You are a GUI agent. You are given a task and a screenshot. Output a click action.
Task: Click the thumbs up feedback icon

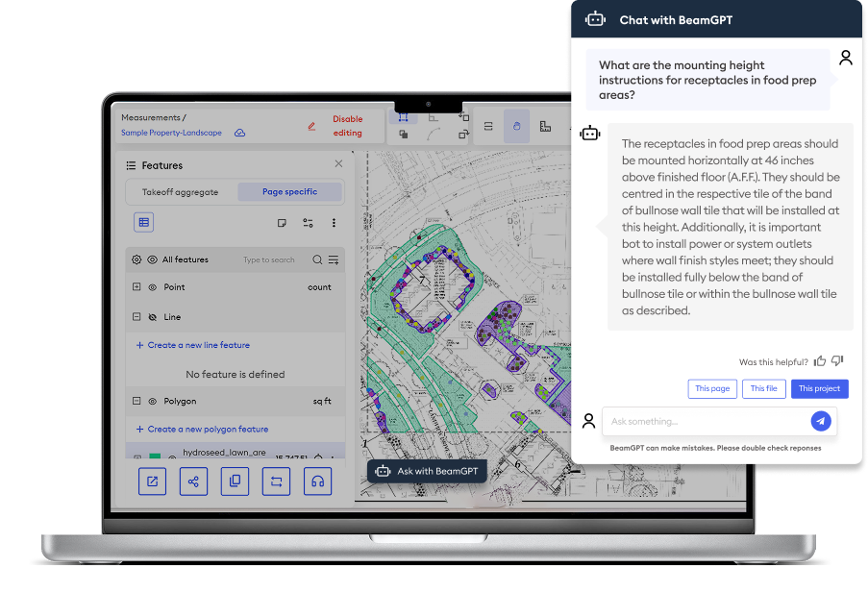(x=820, y=361)
